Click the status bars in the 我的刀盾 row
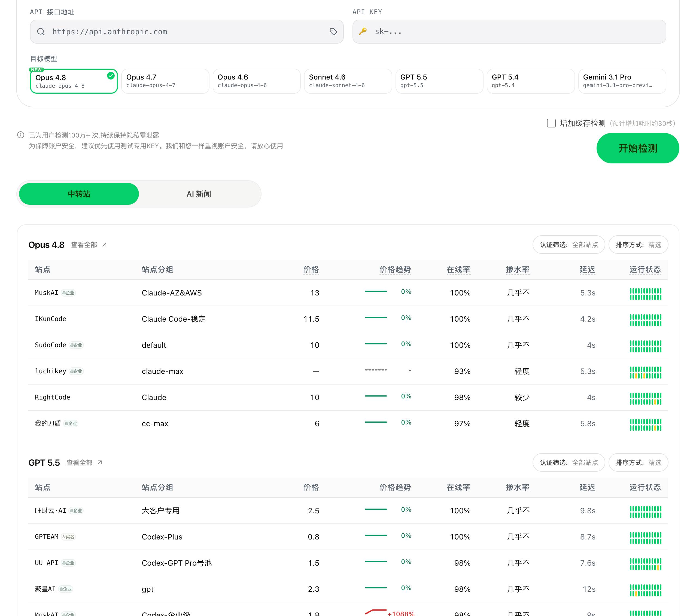 (646, 425)
